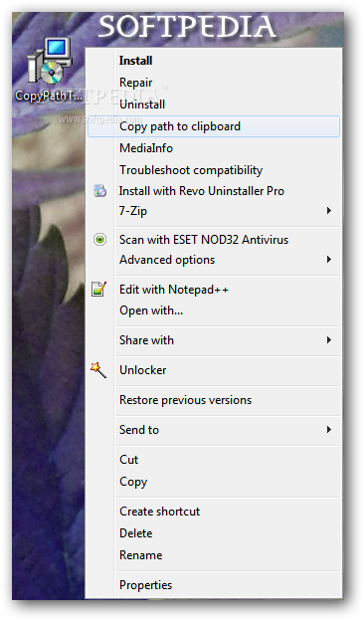This screenshot has height=620, width=364.
Task: Open the 7-Zip menu entry
Action: [x=214, y=211]
